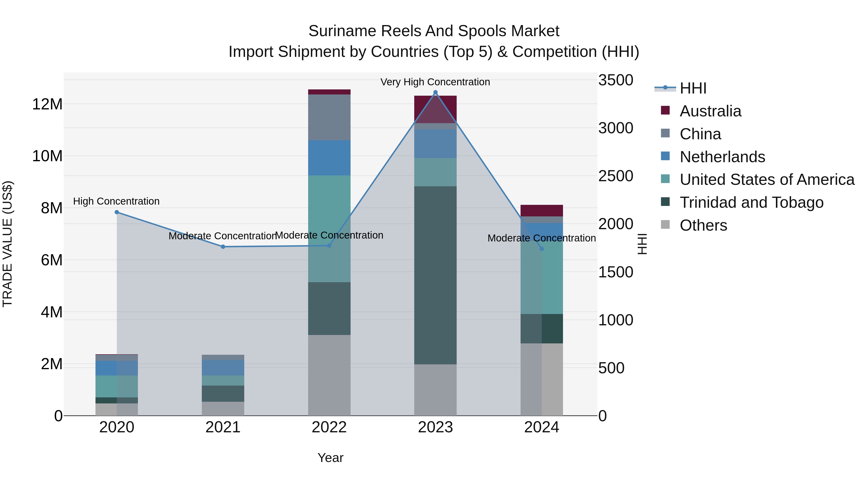Select the 2023 HHI peak data point
The width and height of the screenshot is (868, 488).
click(435, 92)
